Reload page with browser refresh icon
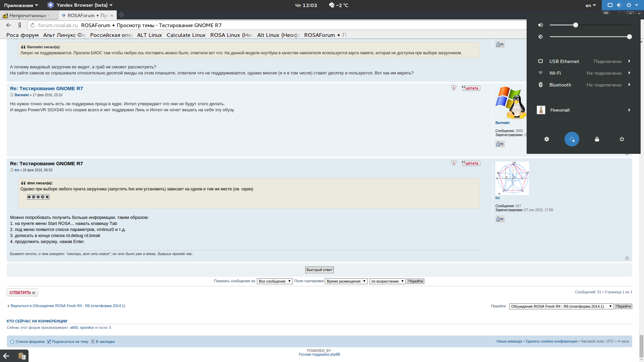The width and height of the screenshot is (644, 362). [x=33, y=25]
